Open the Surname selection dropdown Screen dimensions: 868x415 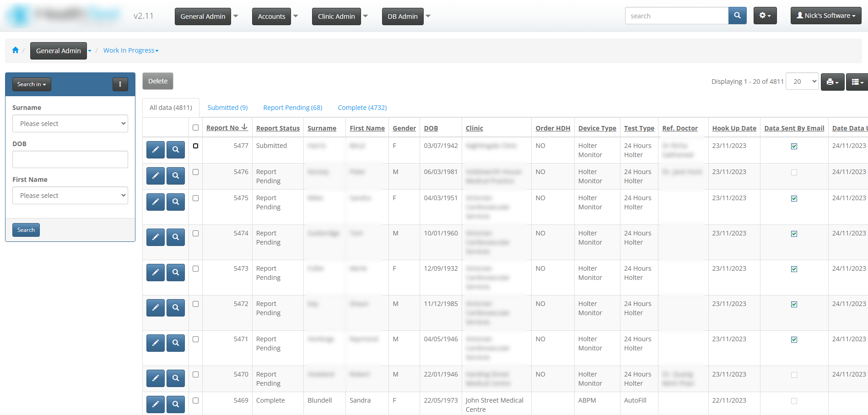click(70, 123)
